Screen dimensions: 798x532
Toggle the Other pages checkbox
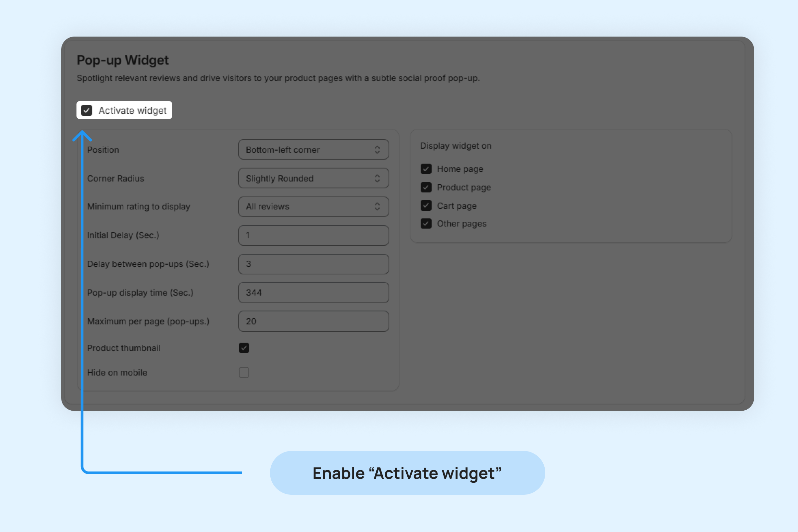[426, 223]
